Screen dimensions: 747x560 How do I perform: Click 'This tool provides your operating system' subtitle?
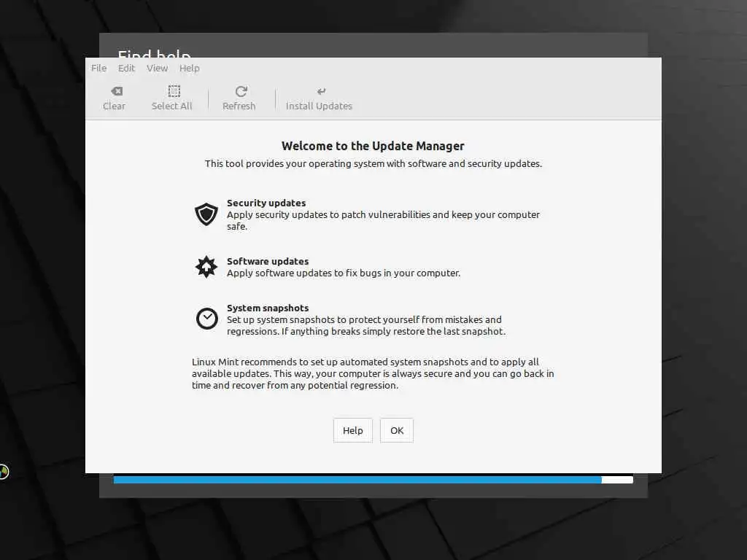373,164
